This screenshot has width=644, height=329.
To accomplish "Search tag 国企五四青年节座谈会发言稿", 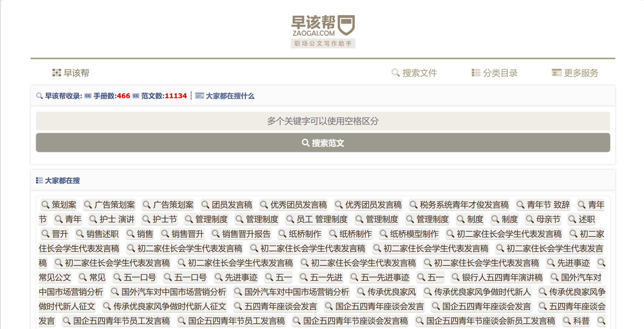I will [350, 321].
